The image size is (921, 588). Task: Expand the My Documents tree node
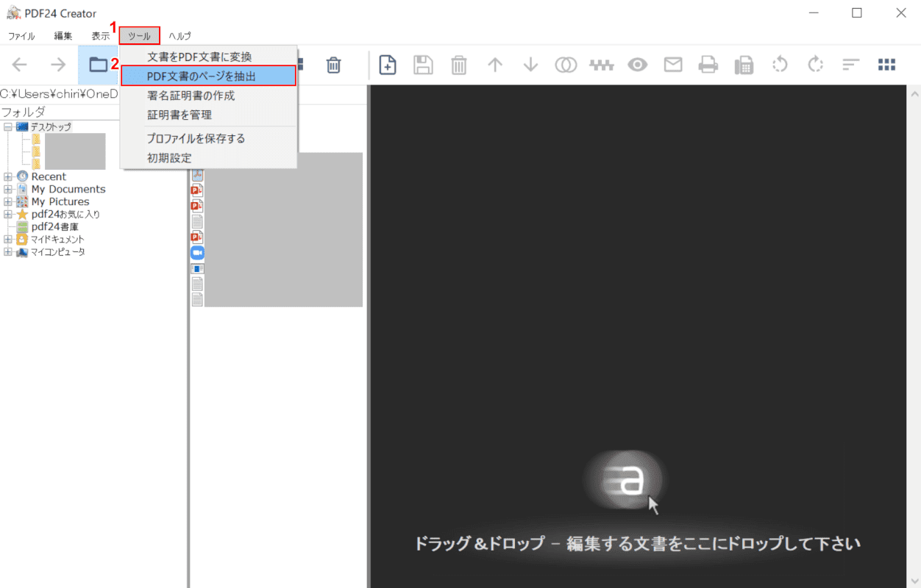pos(7,189)
